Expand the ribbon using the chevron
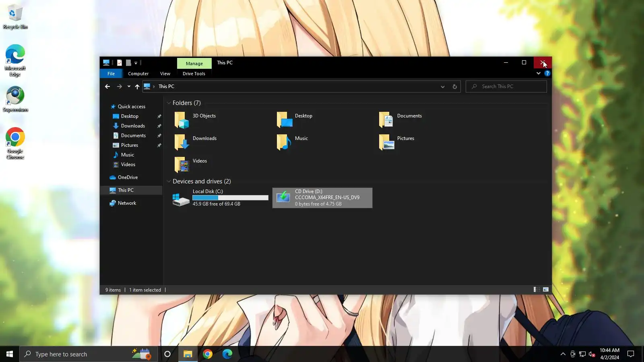The image size is (644, 362). pyautogui.click(x=539, y=73)
